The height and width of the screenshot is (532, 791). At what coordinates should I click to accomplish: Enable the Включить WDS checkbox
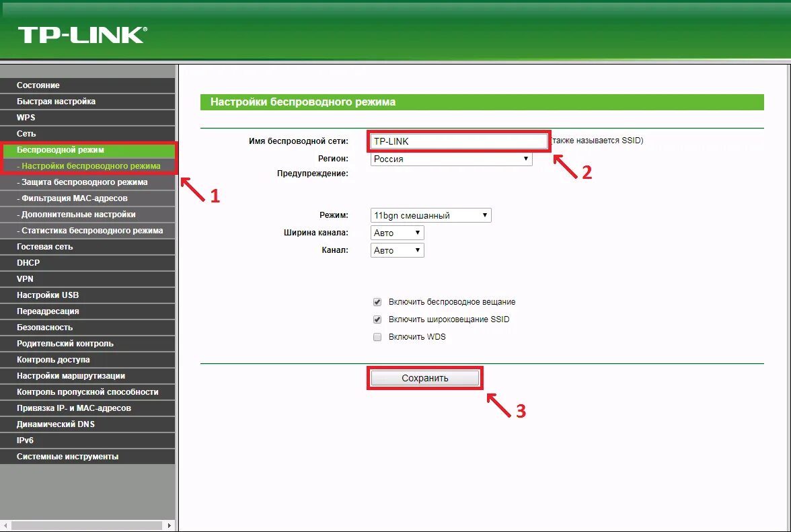(x=377, y=337)
